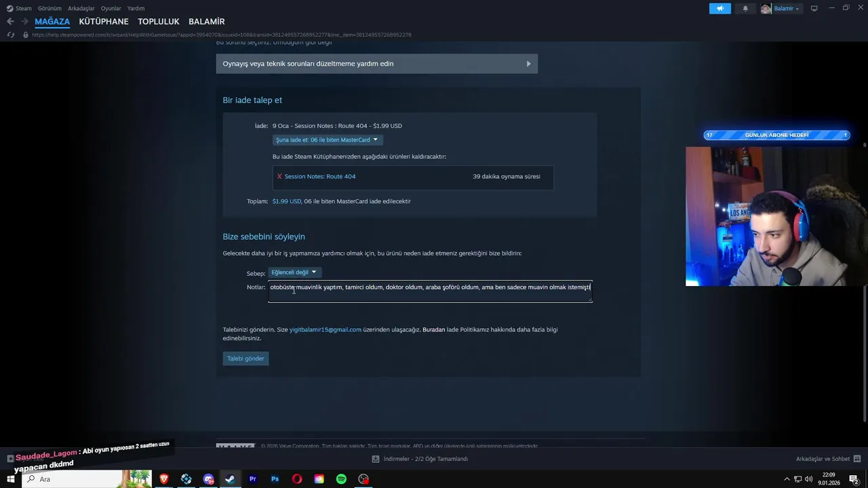Switch to Big Picture mode monitor icon
The width and height of the screenshot is (868, 488).
(x=814, y=8)
